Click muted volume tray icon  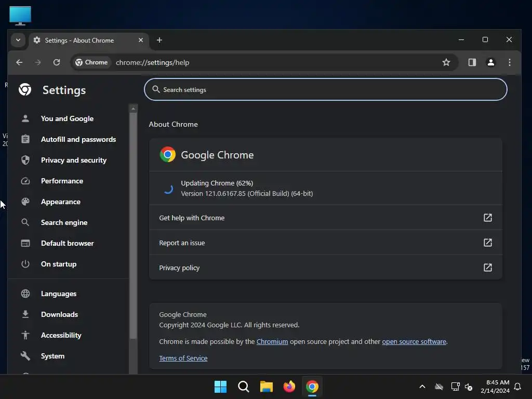click(x=469, y=387)
